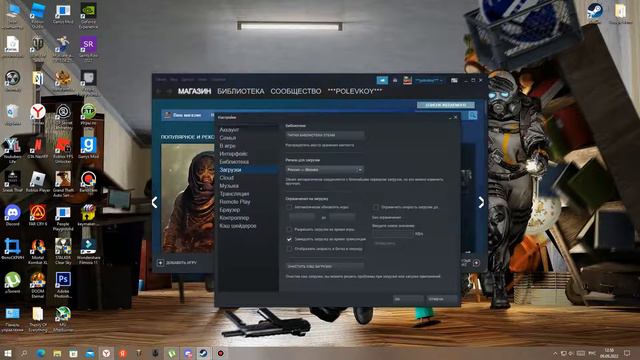Open Windows Start menu
This screenshot has height=360, width=640.
8,353
